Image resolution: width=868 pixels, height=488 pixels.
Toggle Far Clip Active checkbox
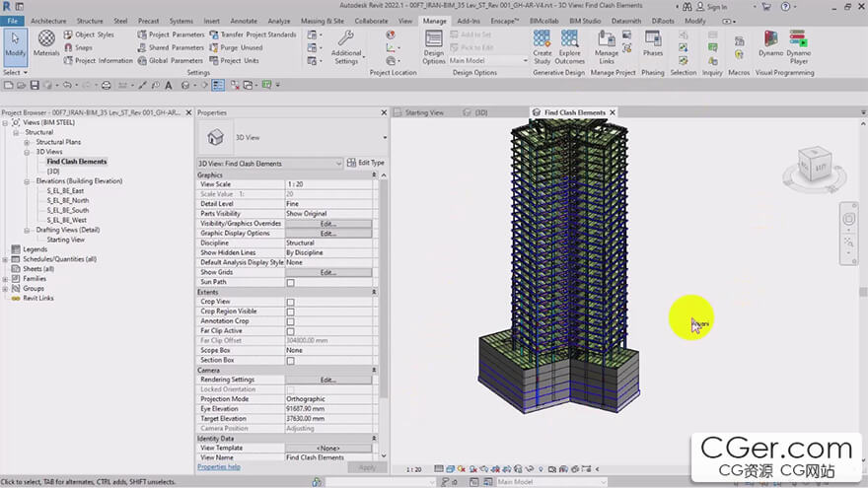tap(290, 331)
